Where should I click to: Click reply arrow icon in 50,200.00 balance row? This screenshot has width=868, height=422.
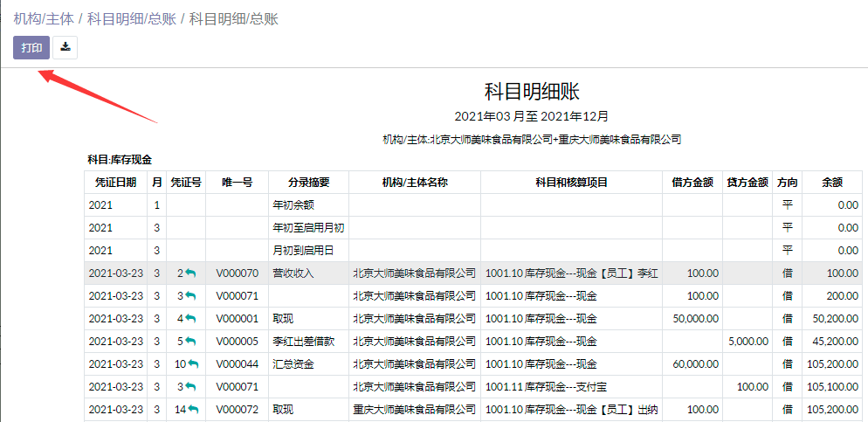point(190,318)
